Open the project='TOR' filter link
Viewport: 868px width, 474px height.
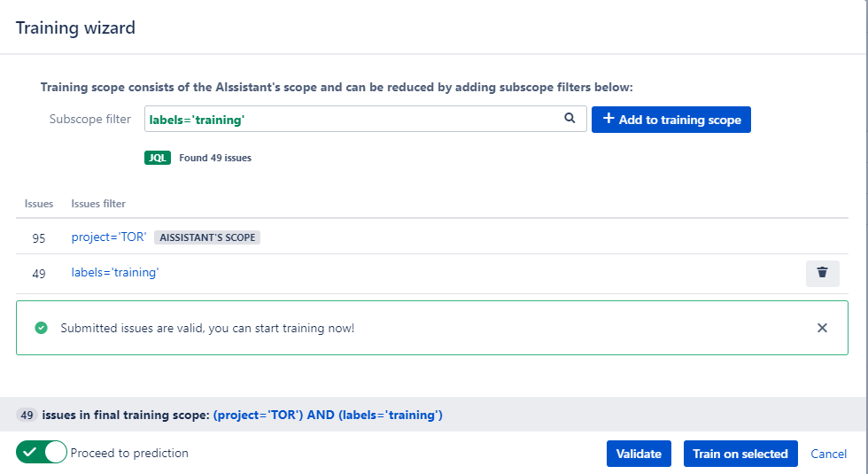tap(109, 237)
